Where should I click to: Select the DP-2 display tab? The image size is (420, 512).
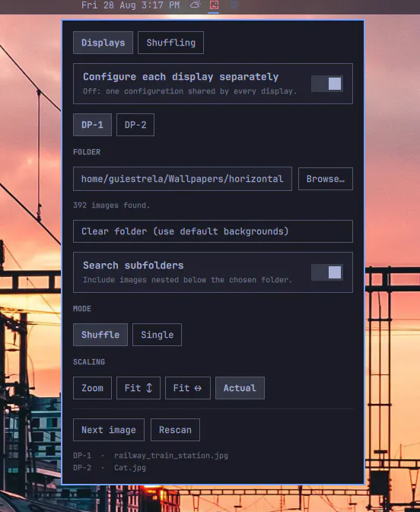coord(135,125)
